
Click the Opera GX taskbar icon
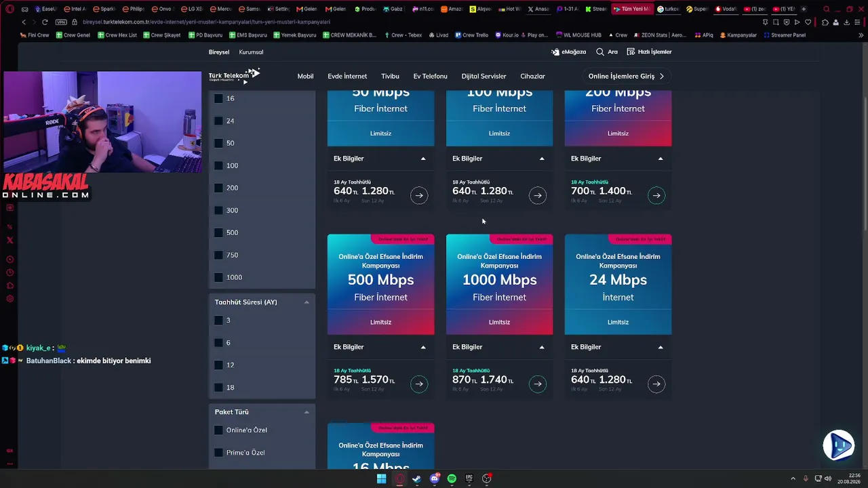(x=399, y=479)
